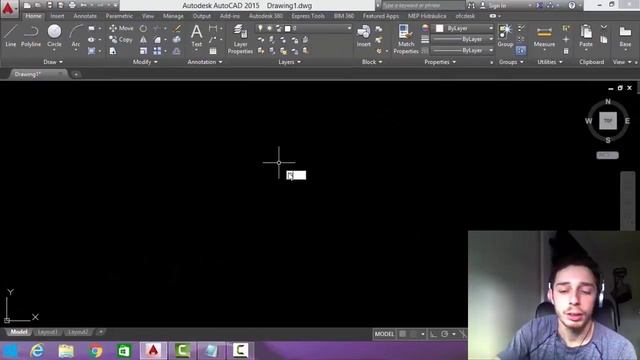This screenshot has width=640, height=360.
Task: Click the Linear dimension icon
Action: click(x=213, y=28)
